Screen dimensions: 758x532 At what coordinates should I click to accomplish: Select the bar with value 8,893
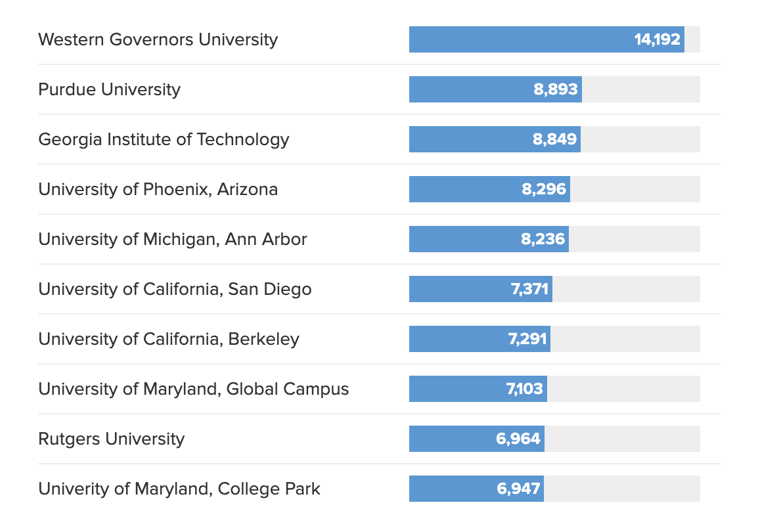495,89
